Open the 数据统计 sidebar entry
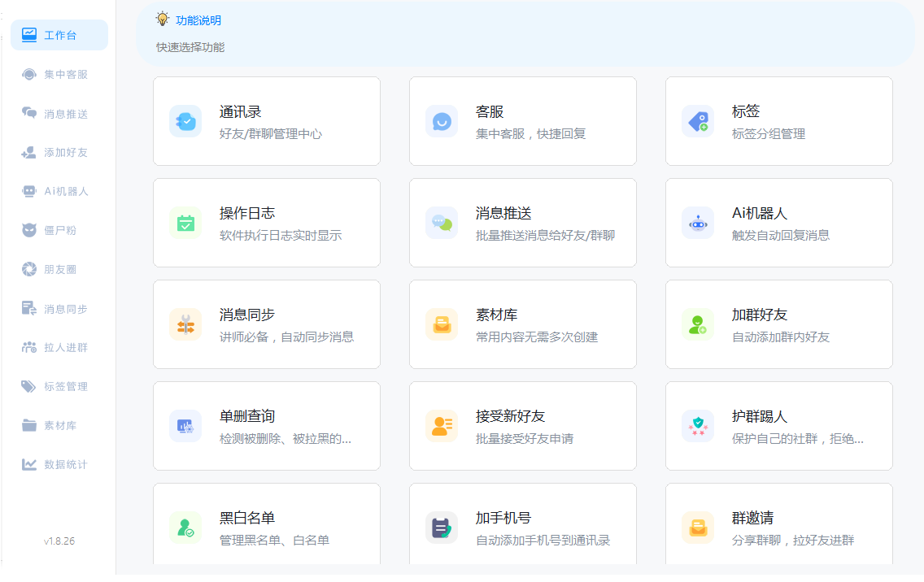 59,464
